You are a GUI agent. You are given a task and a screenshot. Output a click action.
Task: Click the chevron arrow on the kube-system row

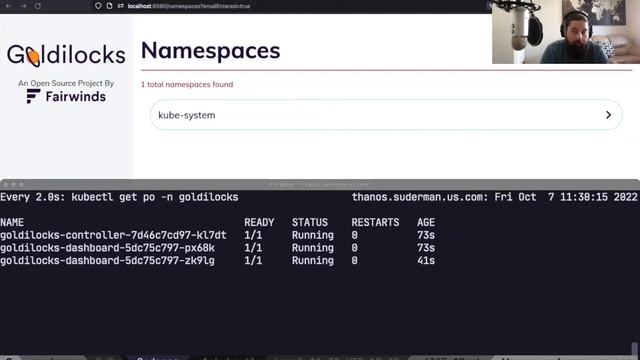[x=608, y=115]
